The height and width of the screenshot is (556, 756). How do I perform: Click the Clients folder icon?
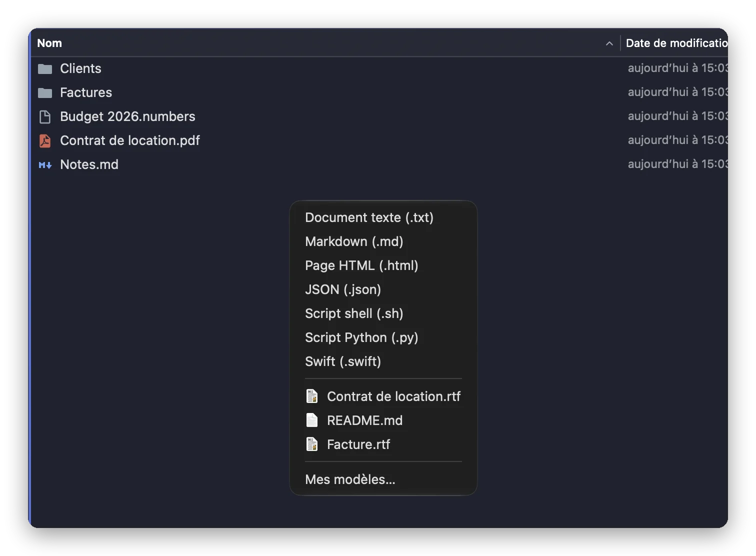coord(45,68)
